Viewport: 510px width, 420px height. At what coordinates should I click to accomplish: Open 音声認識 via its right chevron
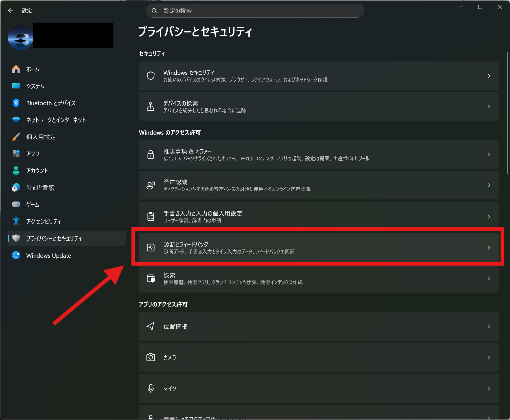(489, 185)
